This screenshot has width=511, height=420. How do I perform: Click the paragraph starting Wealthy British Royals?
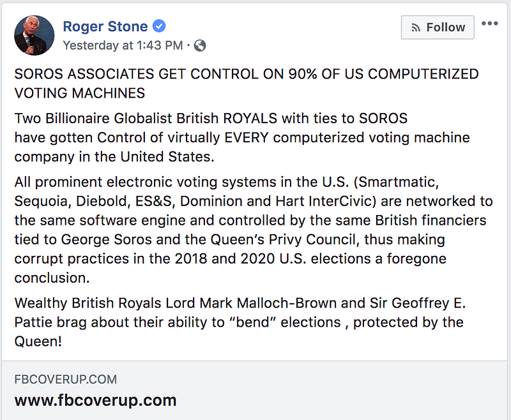pyautogui.click(x=240, y=322)
